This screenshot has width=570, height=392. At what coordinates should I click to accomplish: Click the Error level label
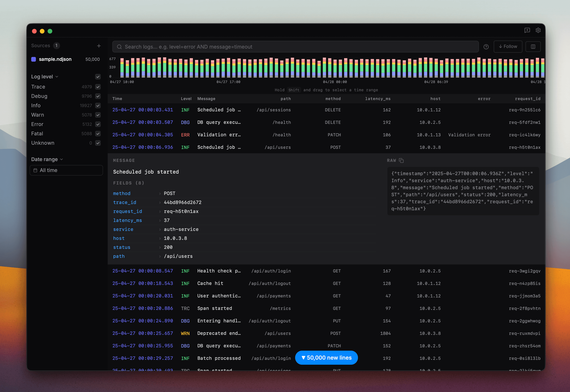point(37,124)
